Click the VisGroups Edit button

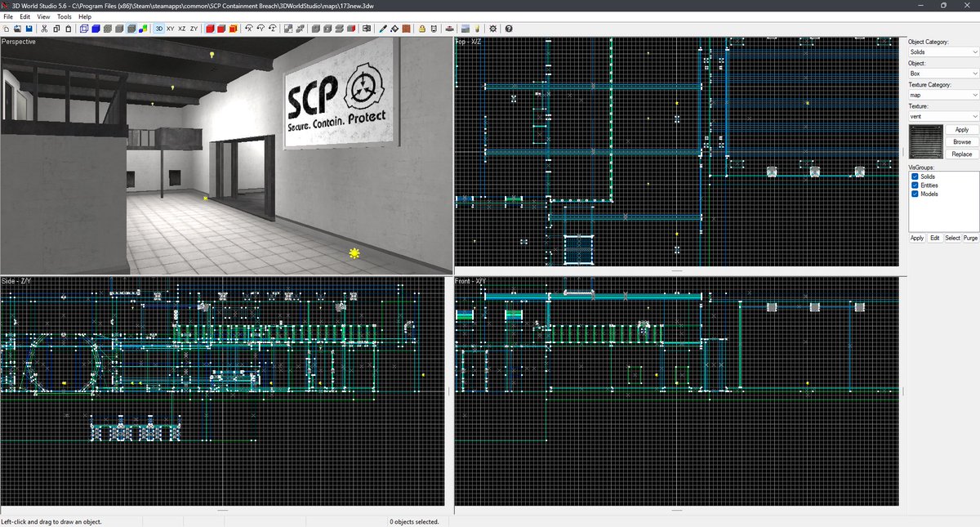(934, 238)
